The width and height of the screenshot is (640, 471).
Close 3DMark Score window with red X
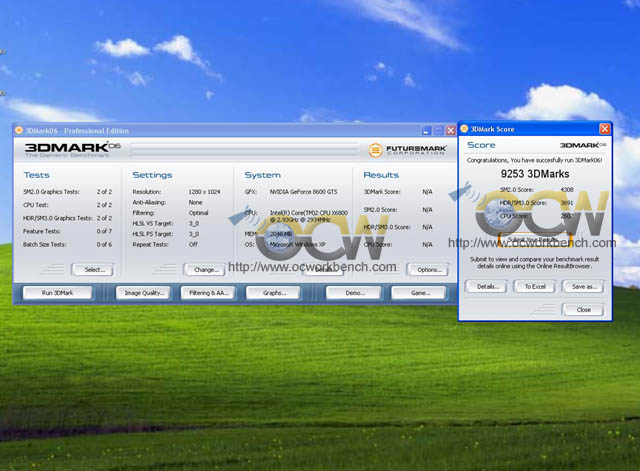pos(604,129)
